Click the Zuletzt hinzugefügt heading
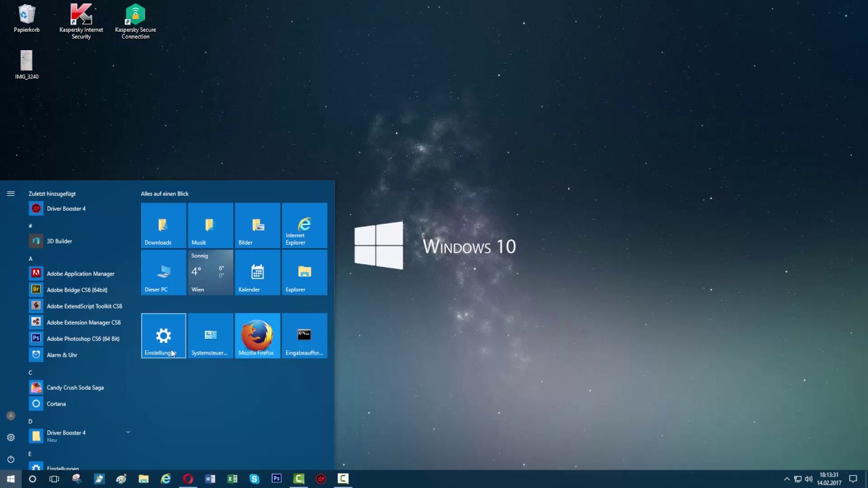The width and height of the screenshot is (868, 488). click(x=52, y=194)
